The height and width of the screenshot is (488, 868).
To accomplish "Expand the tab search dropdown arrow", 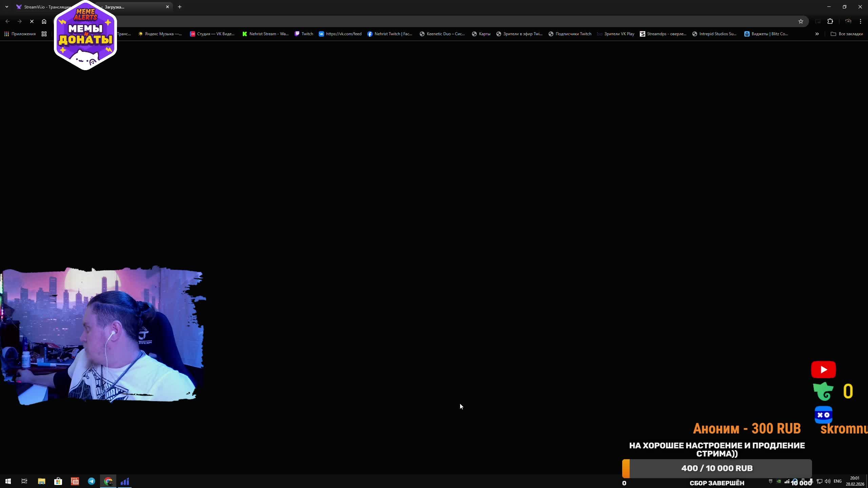I will coord(7,7).
